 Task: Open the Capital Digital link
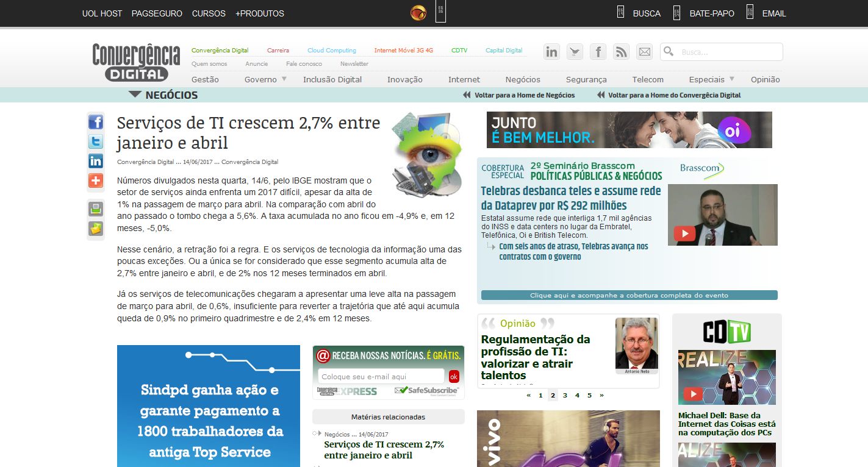(x=504, y=51)
